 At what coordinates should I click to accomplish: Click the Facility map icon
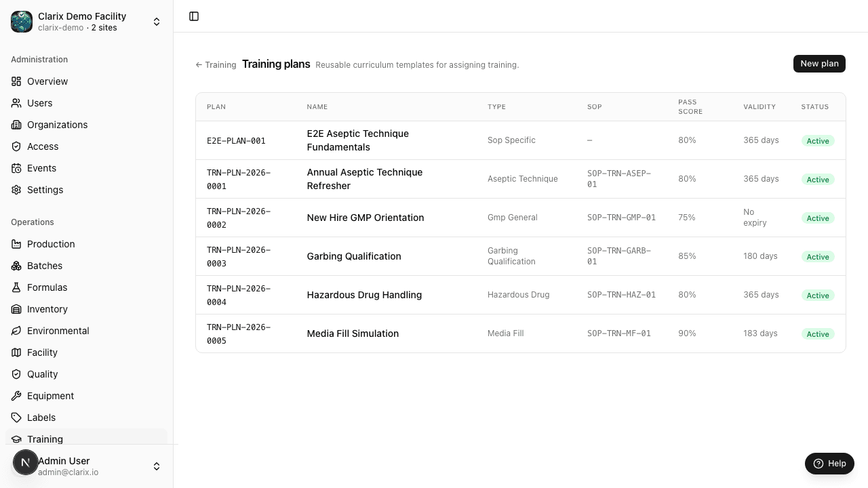point(16,352)
